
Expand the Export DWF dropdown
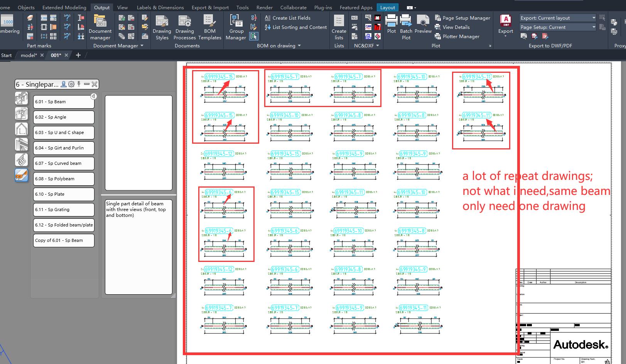(x=506, y=37)
